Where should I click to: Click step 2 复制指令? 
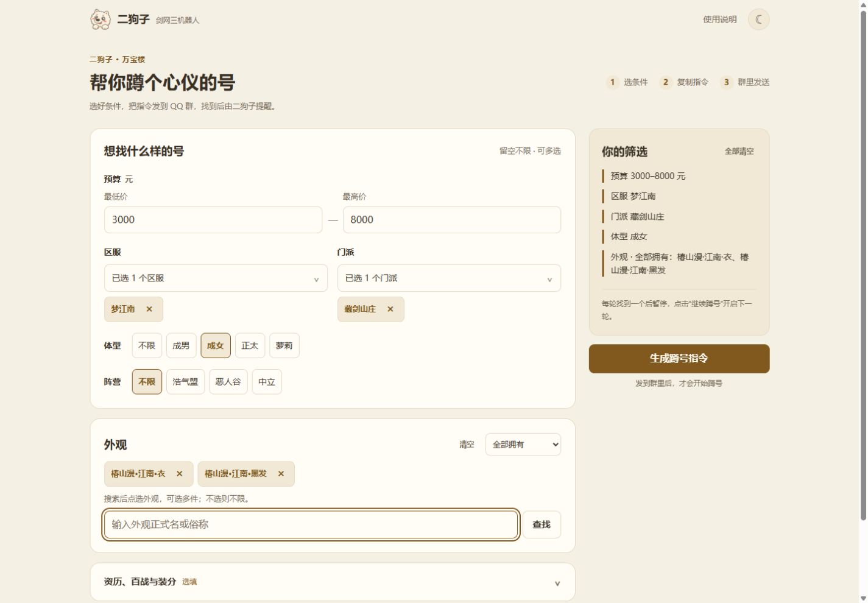click(x=684, y=82)
